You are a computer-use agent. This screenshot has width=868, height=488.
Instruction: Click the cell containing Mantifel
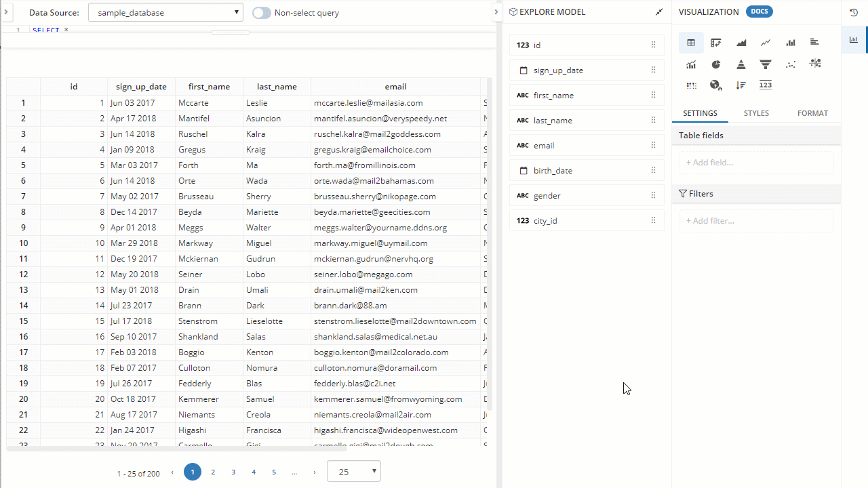point(209,119)
